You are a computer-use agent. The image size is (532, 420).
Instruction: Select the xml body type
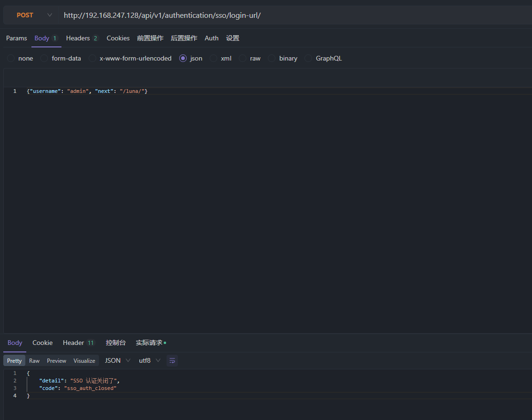click(x=221, y=58)
